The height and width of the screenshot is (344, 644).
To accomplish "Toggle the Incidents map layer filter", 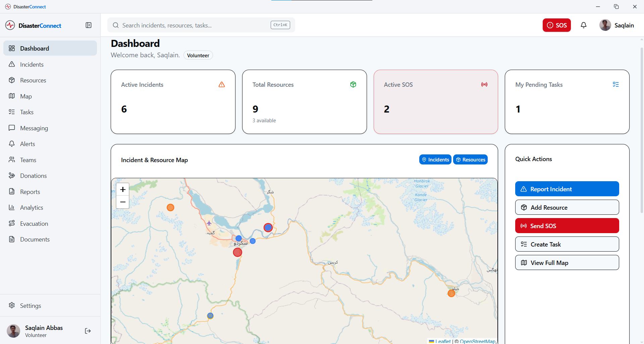I will point(435,159).
